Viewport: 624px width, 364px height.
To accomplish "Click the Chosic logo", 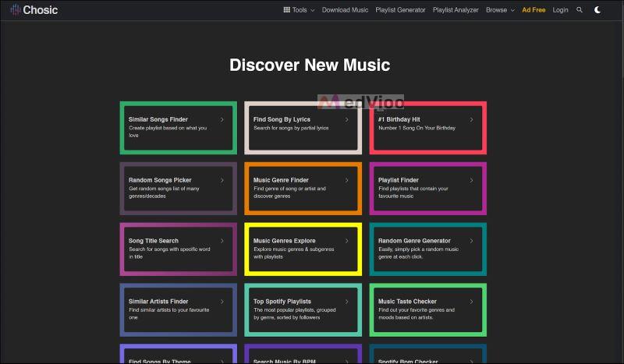I will pyautogui.click(x=34, y=10).
